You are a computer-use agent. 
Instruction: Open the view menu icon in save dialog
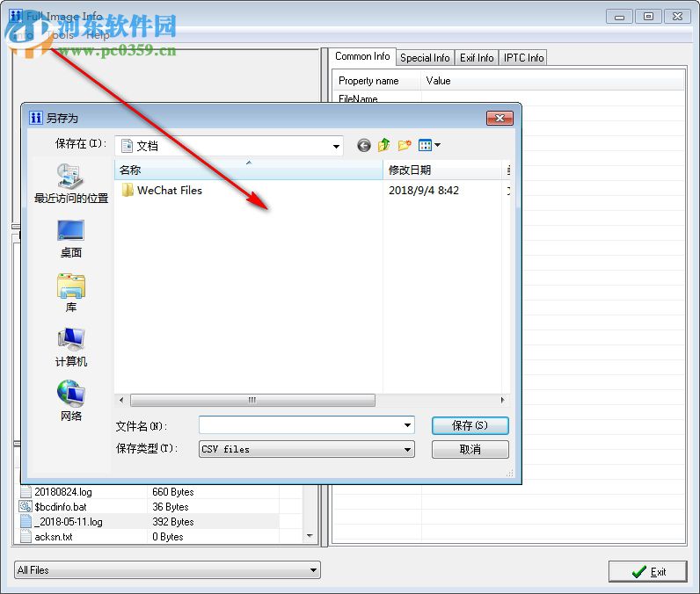425,145
